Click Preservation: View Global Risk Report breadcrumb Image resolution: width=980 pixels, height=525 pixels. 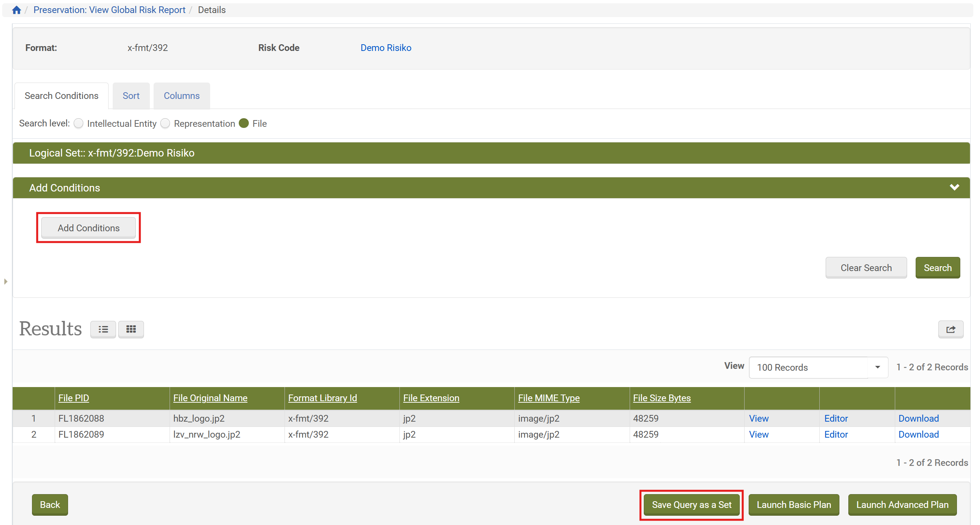(109, 10)
